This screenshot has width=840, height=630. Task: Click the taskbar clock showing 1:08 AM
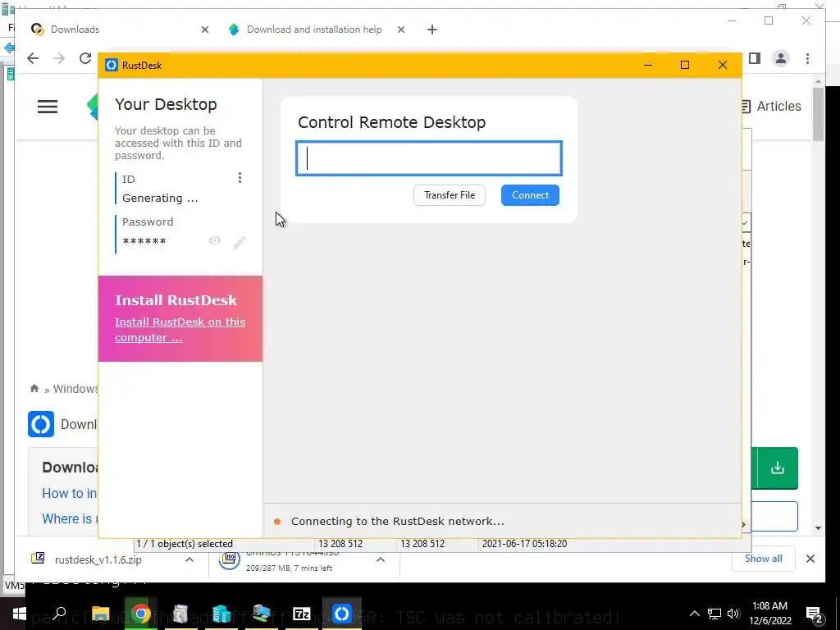coord(769,614)
